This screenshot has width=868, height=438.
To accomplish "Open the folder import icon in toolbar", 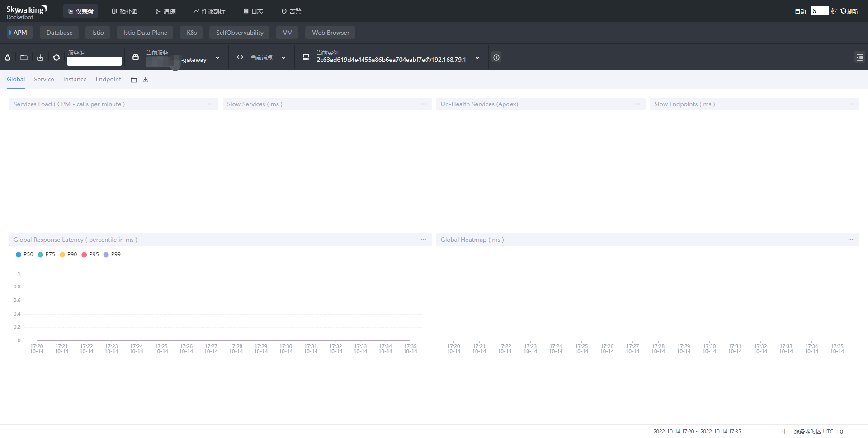I will 24,57.
